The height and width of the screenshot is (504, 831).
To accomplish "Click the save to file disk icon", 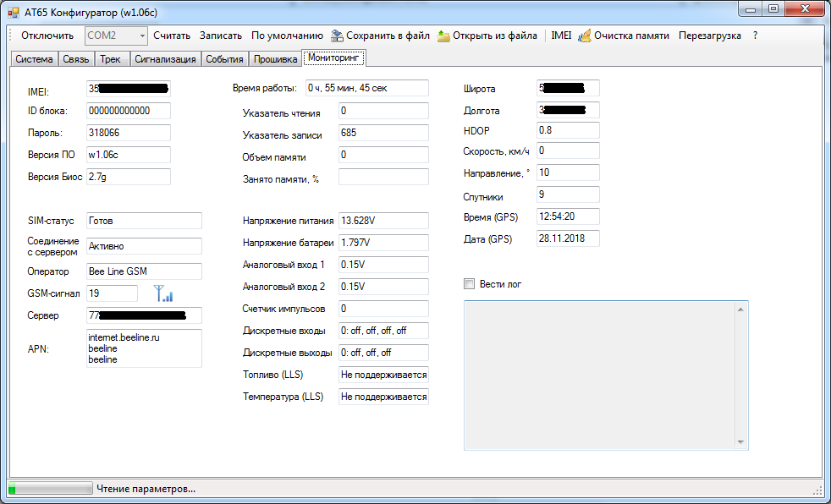I will (337, 36).
